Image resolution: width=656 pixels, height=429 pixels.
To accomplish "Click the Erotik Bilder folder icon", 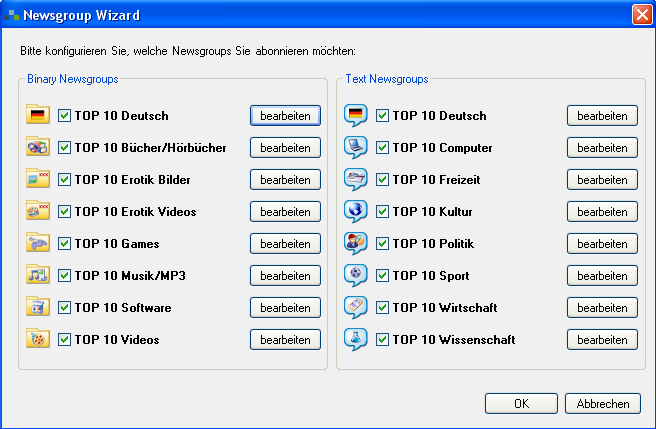I will coord(38,178).
